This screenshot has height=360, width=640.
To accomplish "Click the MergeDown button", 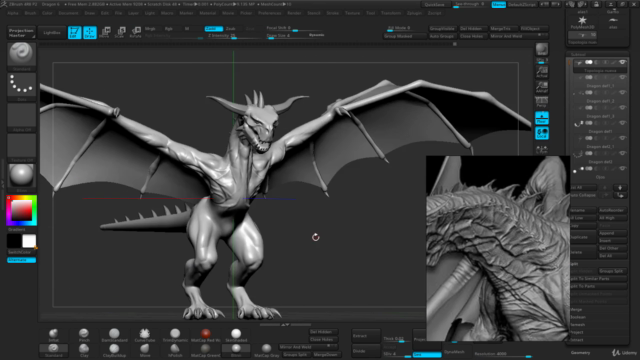I will [x=325, y=355].
